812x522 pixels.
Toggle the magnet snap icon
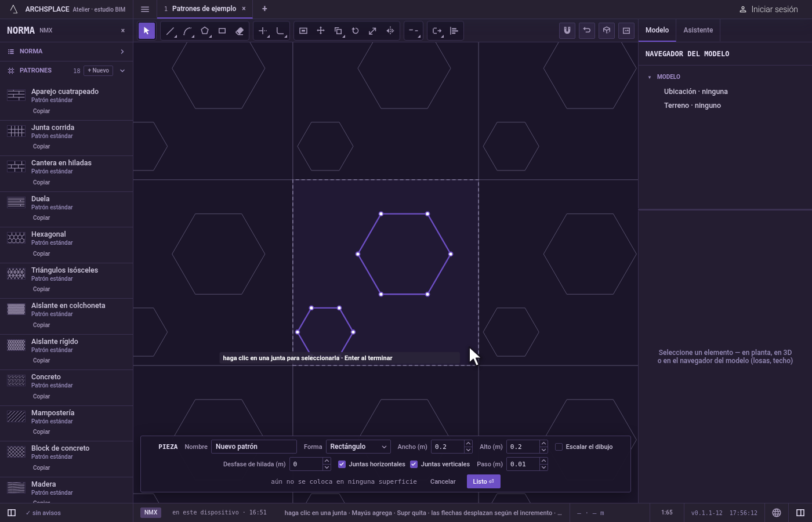coord(567,31)
